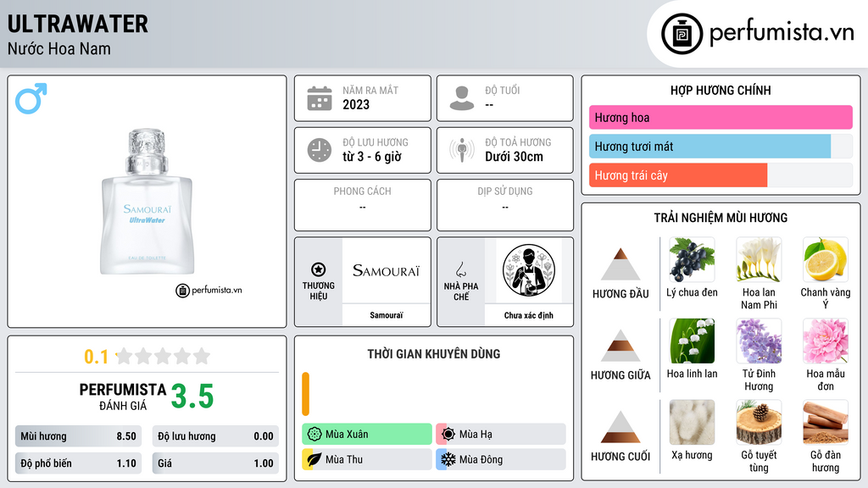
Task: Select the Mùa Đông season bar
Action: point(501,459)
